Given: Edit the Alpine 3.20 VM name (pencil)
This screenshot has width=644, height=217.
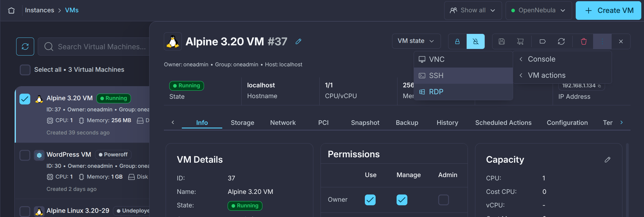Looking at the screenshot, I should (298, 41).
